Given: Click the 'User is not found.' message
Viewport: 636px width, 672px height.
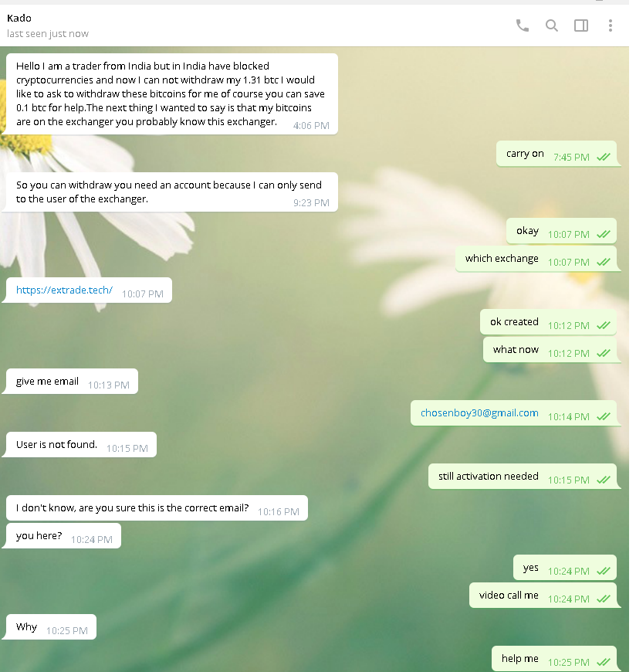Looking at the screenshot, I should coord(81,444).
